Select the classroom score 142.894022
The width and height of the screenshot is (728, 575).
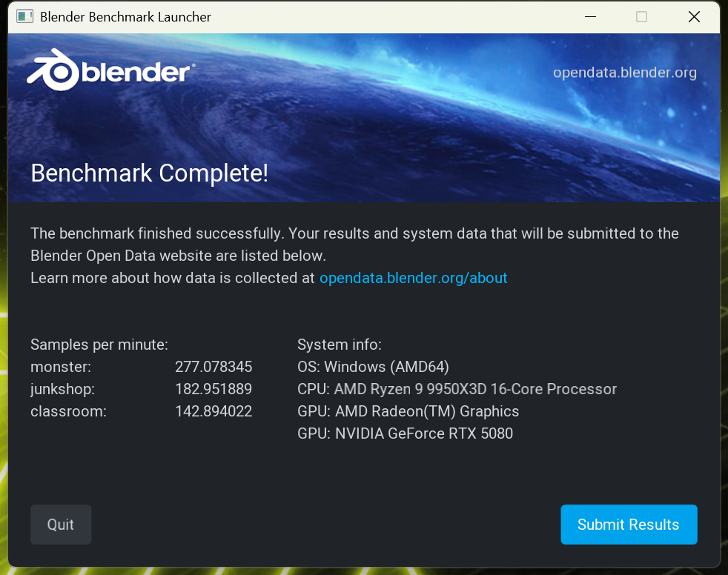(214, 412)
